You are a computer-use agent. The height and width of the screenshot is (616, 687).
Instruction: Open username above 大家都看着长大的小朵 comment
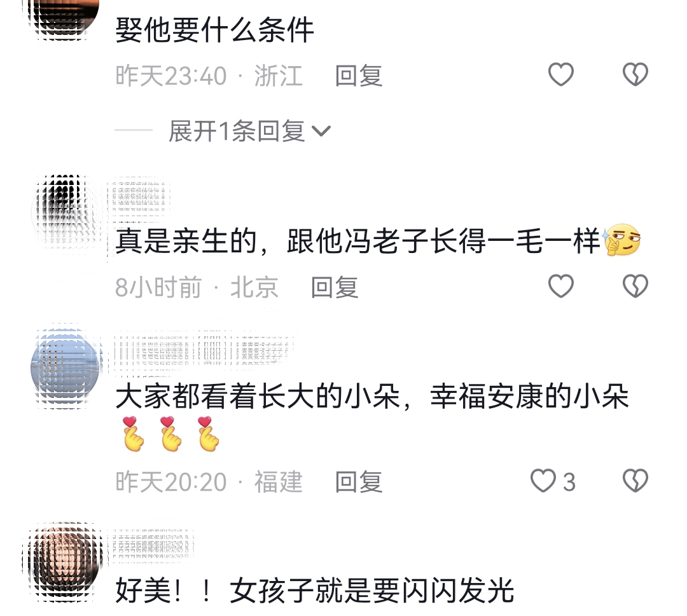[x=204, y=350]
